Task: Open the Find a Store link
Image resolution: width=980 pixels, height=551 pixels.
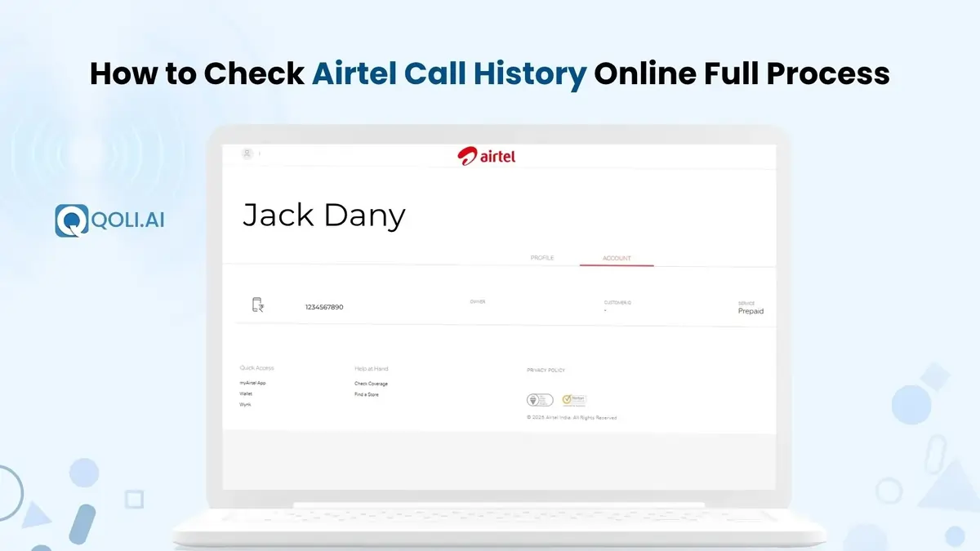Action: coord(367,394)
